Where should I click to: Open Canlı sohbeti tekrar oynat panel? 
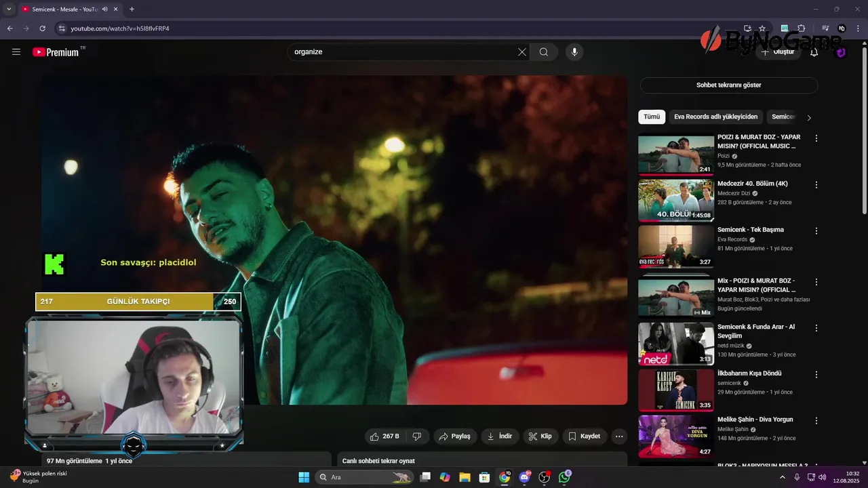click(x=481, y=460)
